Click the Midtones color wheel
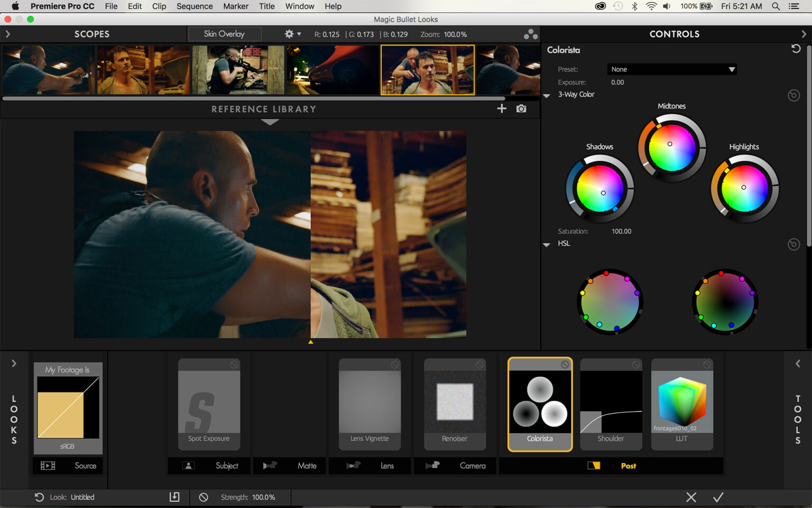This screenshot has width=812, height=508. (672, 148)
